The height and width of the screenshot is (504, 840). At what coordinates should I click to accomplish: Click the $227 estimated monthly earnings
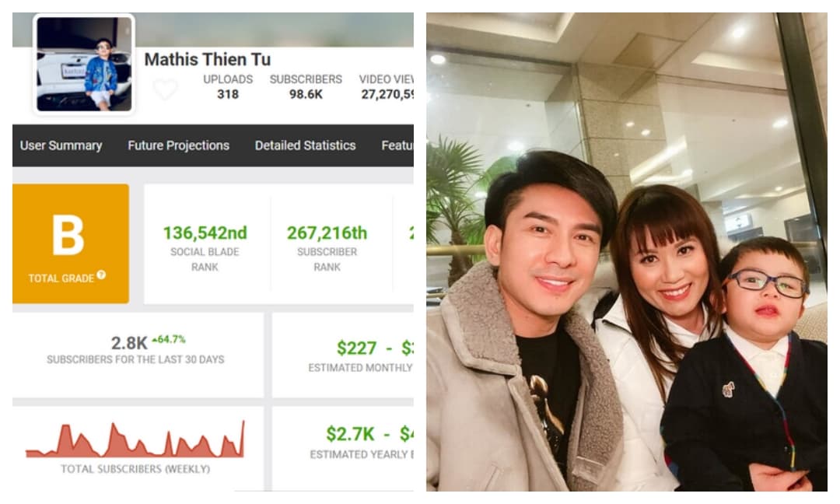[x=357, y=348]
